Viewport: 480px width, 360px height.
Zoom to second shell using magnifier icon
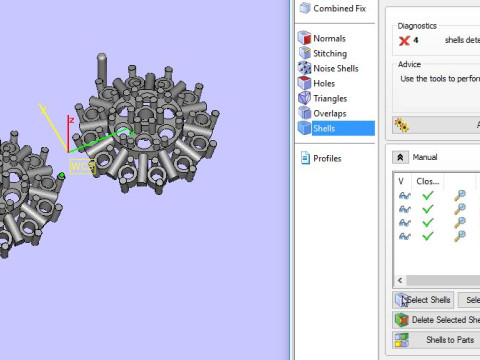click(460, 209)
